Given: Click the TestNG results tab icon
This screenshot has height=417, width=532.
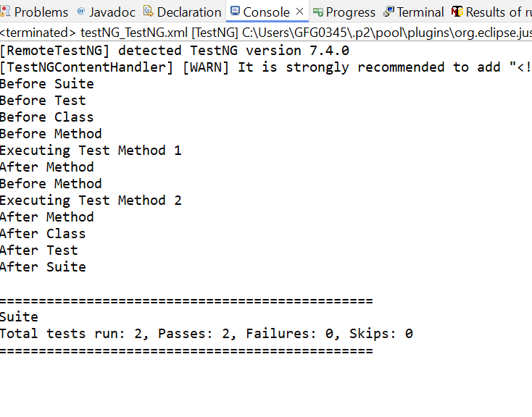Looking at the screenshot, I should 457,12.
